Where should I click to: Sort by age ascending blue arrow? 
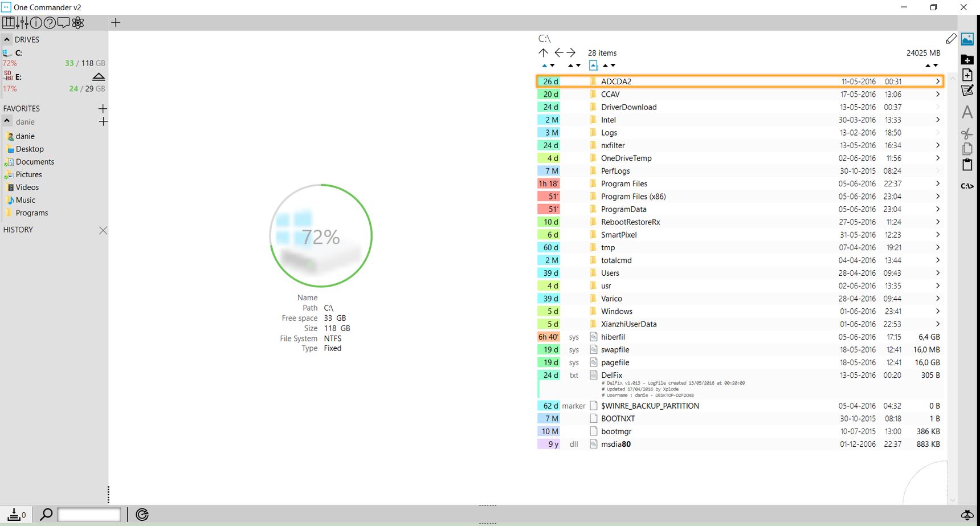coord(545,66)
